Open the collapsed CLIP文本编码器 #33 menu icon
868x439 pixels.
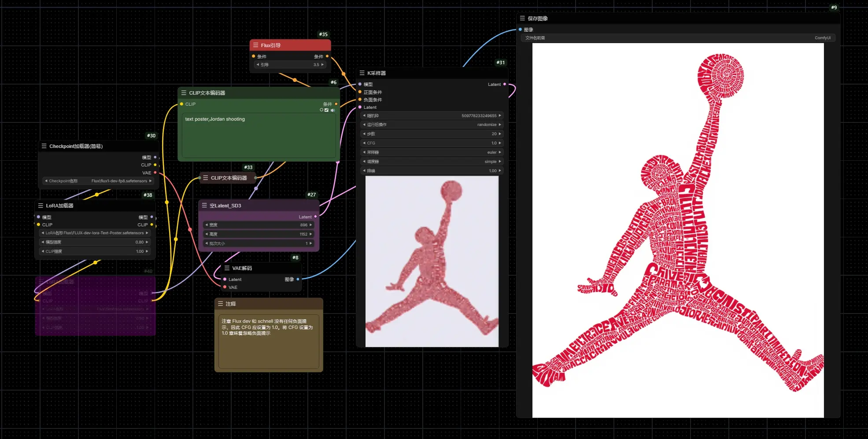[205, 178]
